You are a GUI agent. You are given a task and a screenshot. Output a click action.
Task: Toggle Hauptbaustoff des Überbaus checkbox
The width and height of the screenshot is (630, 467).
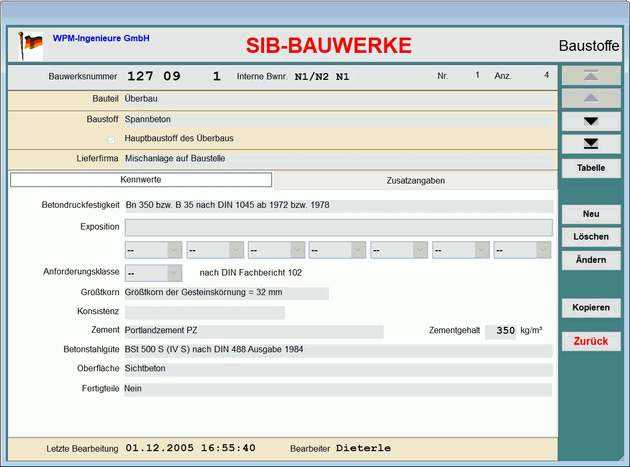[x=111, y=139]
